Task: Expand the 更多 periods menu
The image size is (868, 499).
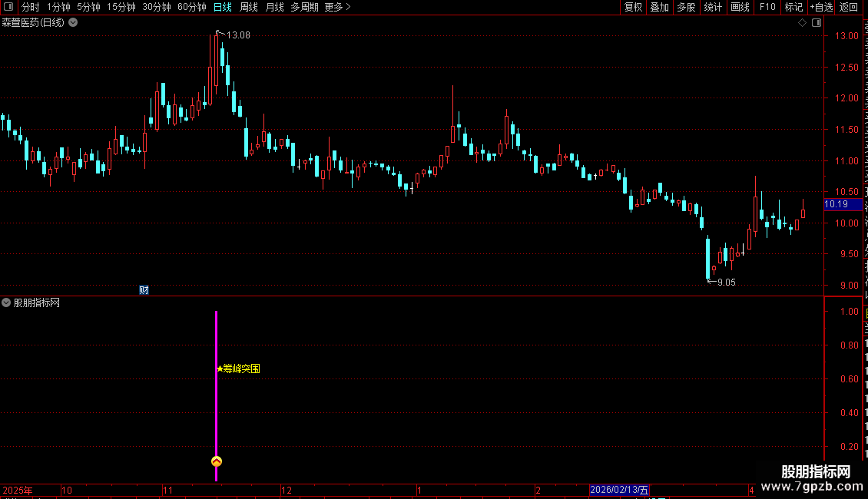Action: coord(337,7)
